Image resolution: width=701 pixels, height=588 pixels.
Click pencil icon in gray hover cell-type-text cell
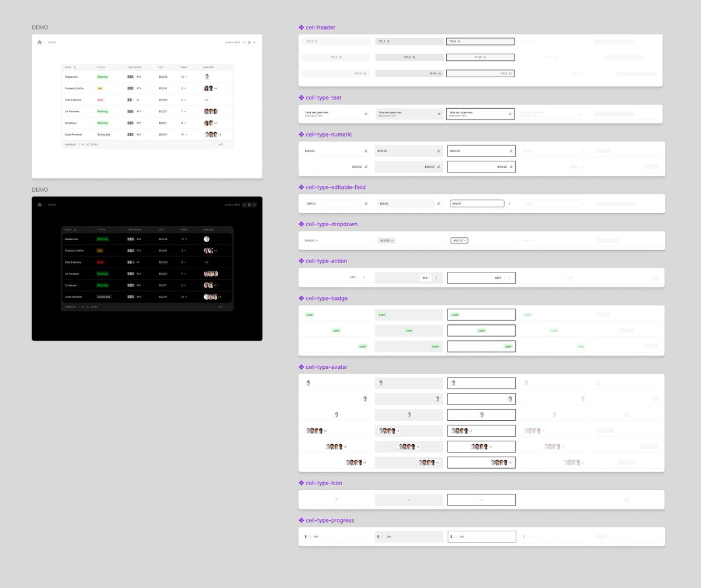[439, 114]
